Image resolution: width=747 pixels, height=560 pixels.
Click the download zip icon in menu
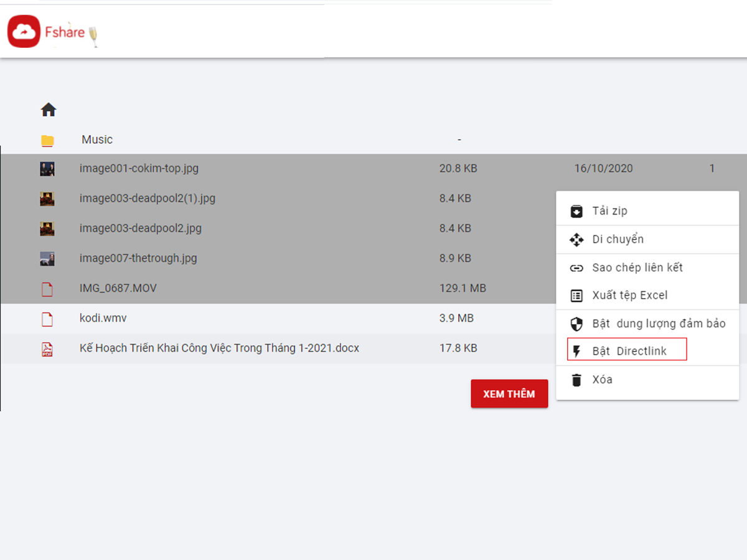(x=576, y=211)
